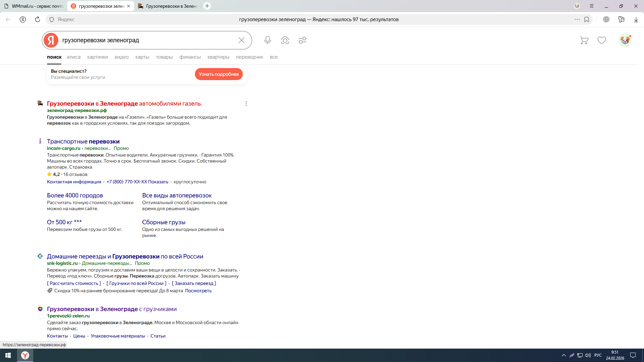The image size is (644, 362).
Task: Switch to the картинки search tab
Action: pos(97,57)
